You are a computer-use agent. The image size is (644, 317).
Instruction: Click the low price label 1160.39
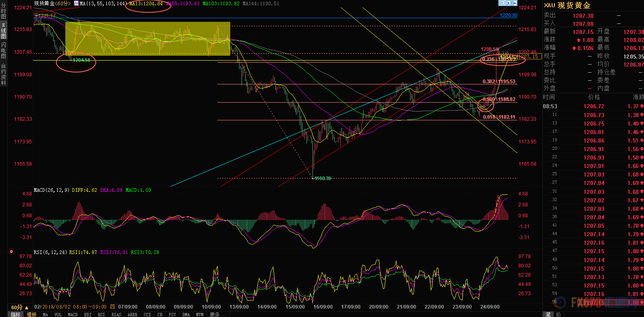tap(323, 178)
